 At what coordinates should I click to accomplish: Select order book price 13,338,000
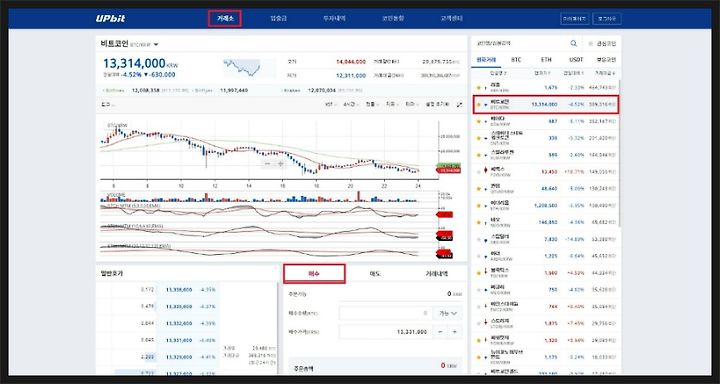[178, 290]
